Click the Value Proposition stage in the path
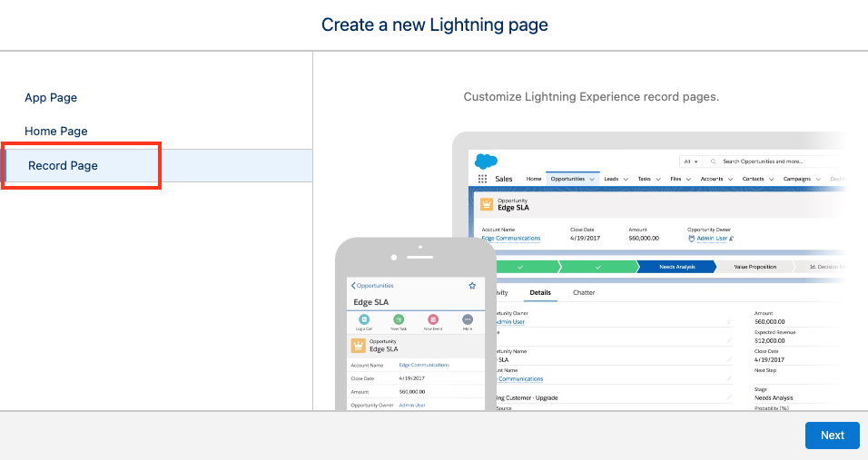Screen dimensions: 868x460 coord(755,267)
